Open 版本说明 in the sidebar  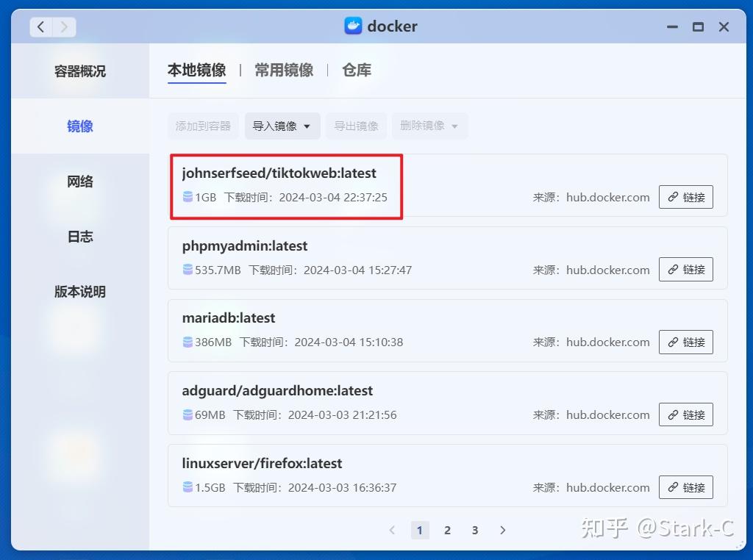80,292
